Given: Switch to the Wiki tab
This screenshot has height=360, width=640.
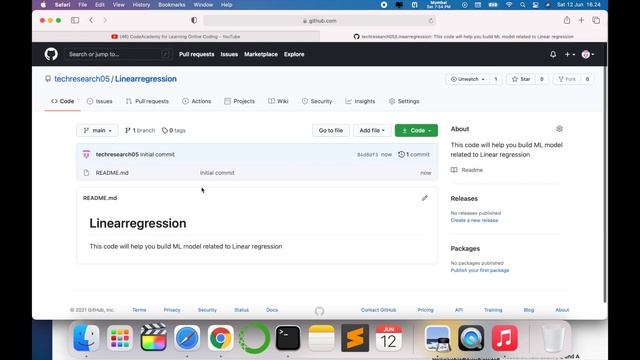Looking at the screenshot, I should pos(278,101).
